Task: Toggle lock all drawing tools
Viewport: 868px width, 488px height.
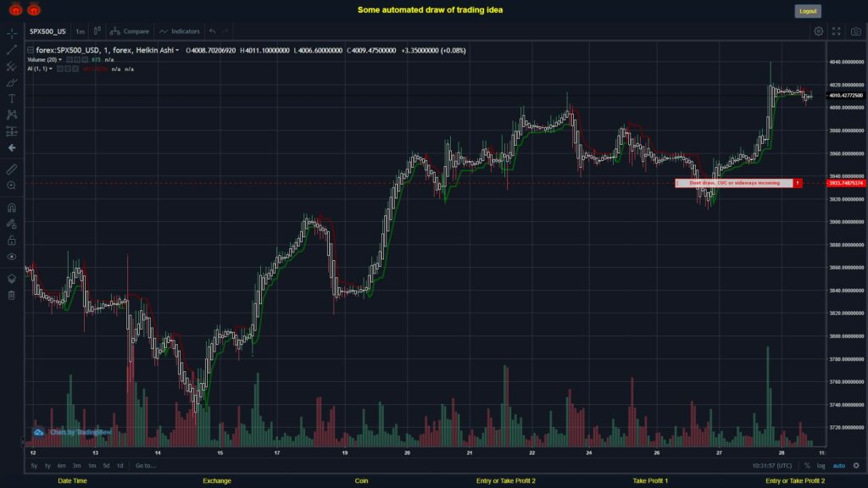Action: coord(12,240)
